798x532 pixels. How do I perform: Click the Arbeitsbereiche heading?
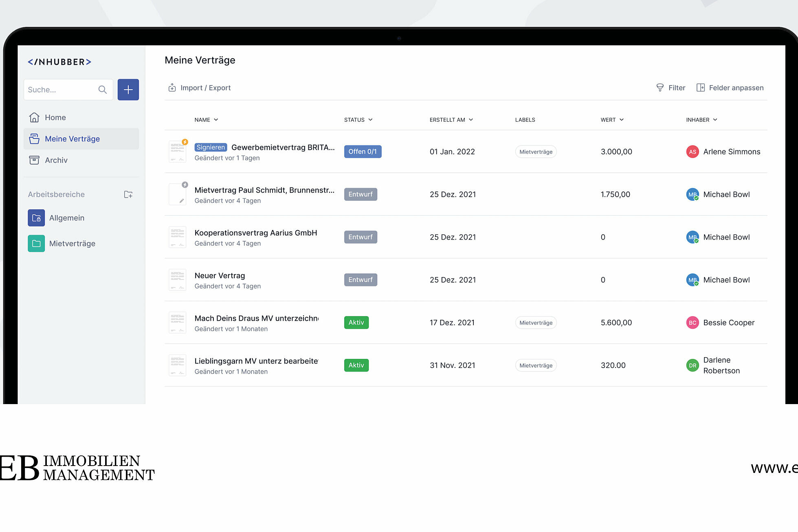coord(56,194)
